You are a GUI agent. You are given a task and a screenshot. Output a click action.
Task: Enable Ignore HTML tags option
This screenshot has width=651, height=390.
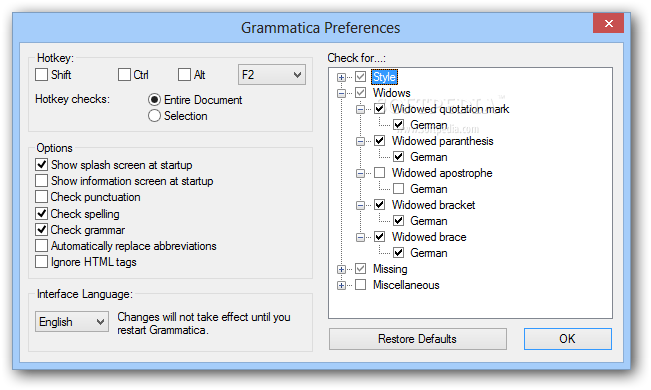coord(42,262)
